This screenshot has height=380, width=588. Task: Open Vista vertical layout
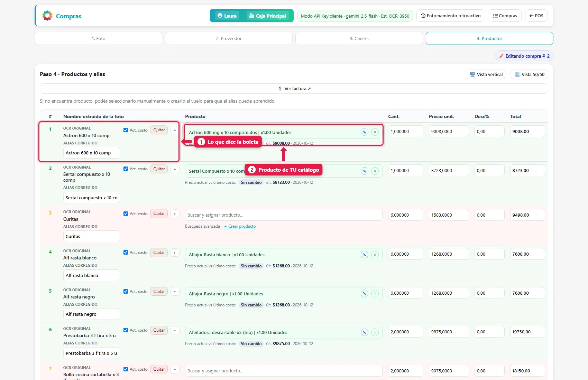pyautogui.click(x=486, y=74)
